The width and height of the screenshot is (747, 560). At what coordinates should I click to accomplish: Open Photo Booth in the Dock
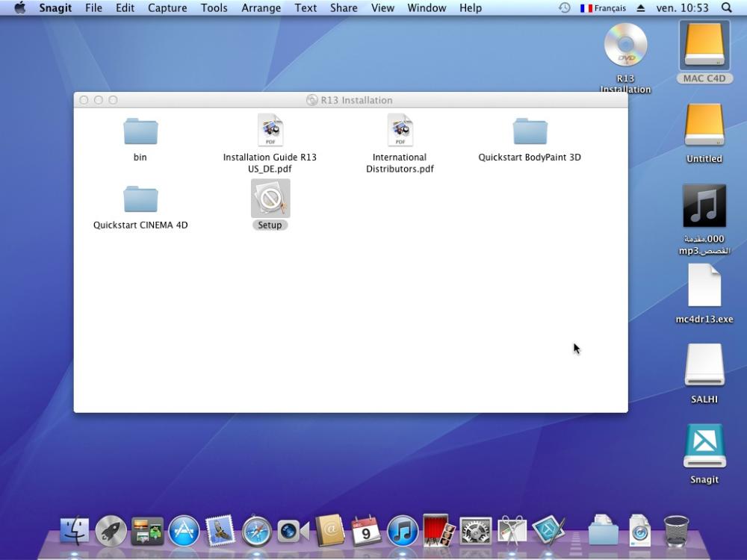(x=438, y=529)
